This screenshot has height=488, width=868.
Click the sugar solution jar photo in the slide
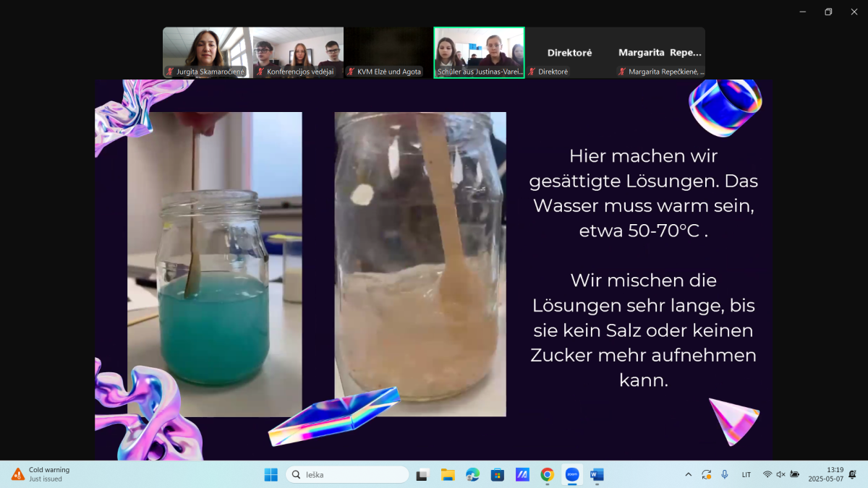pos(420,264)
